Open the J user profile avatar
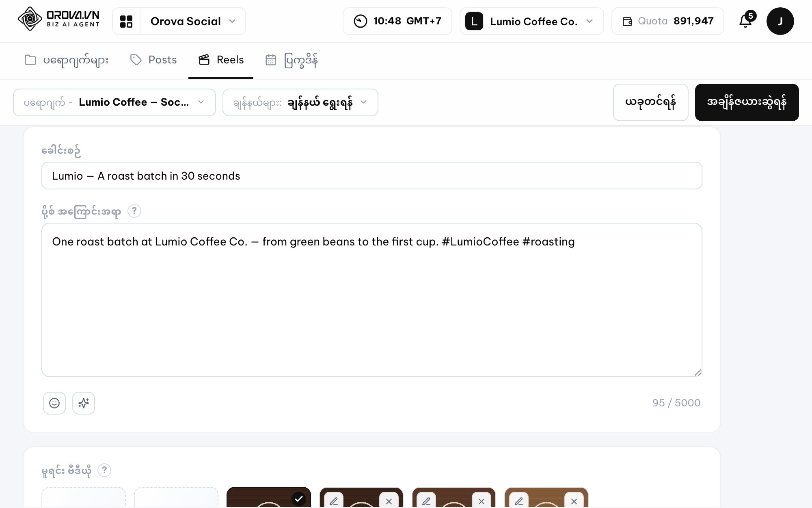The image size is (812, 508). 780,21
